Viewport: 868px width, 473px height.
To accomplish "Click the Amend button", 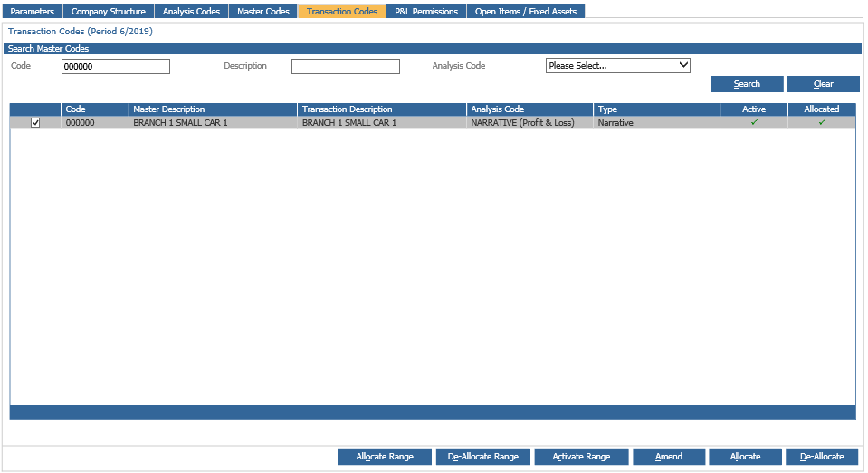I will pyautogui.click(x=669, y=457).
